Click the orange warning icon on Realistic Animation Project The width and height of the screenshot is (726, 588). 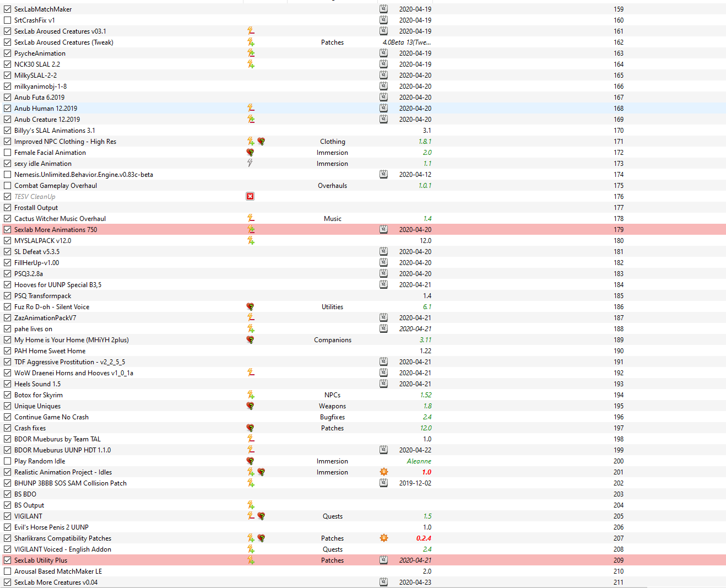(x=384, y=472)
